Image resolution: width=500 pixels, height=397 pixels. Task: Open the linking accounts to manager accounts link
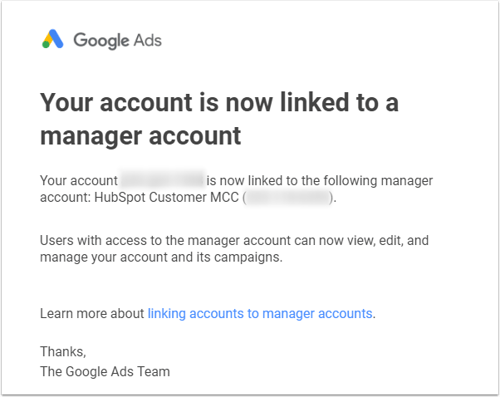260,314
